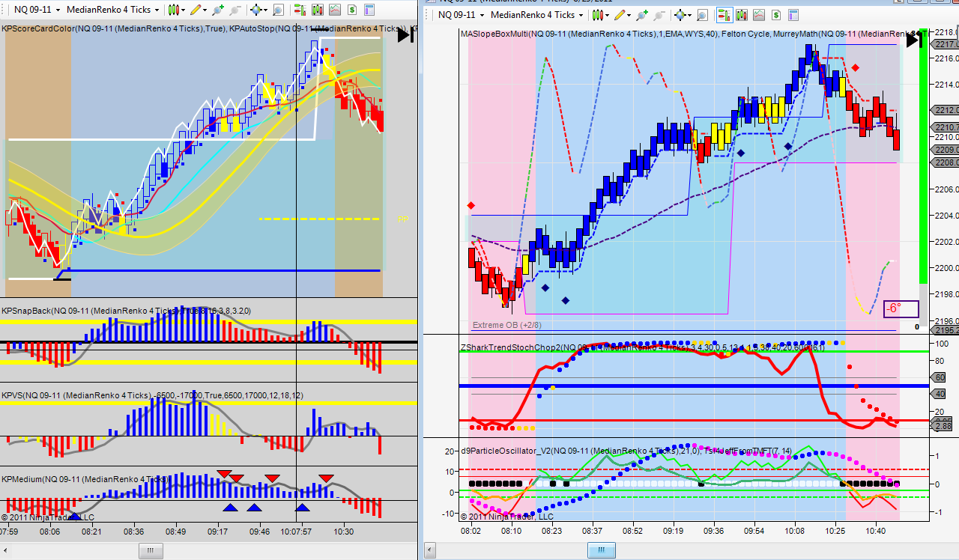This screenshot has width=959, height=560.
Task: Open Data Series icon in left chart toolbar
Action: [316, 10]
